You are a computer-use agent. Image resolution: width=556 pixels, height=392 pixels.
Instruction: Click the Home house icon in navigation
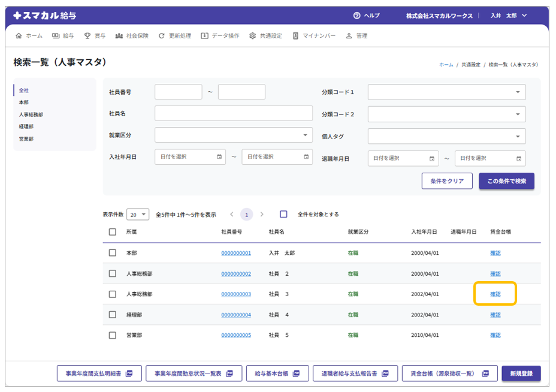pos(19,36)
